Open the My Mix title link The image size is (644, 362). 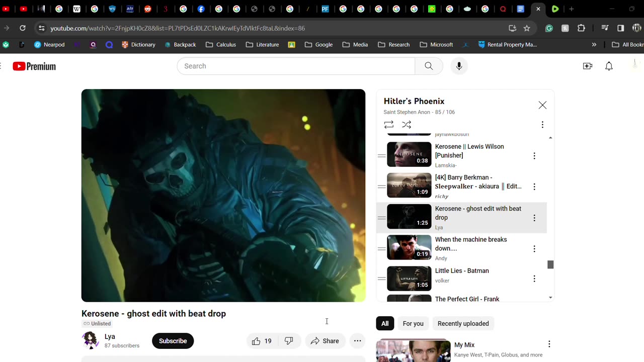[x=464, y=345]
